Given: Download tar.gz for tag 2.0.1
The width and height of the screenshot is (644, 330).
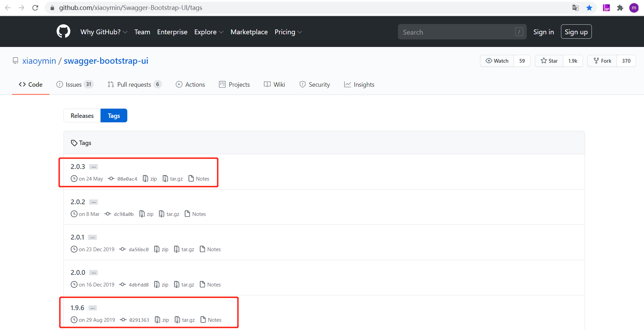Looking at the screenshot, I should point(184,249).
